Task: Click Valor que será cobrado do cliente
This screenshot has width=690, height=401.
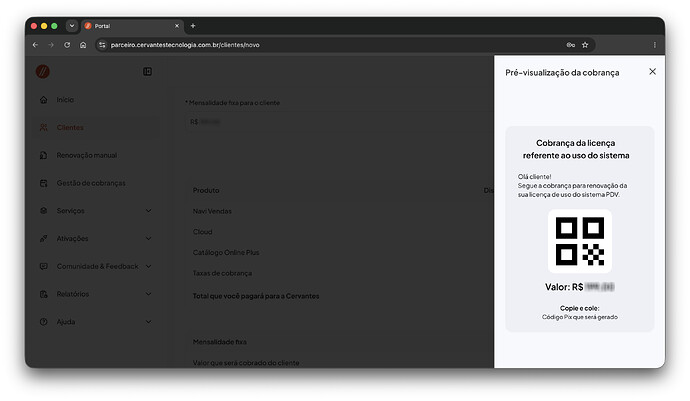Action: click(246, 363)
